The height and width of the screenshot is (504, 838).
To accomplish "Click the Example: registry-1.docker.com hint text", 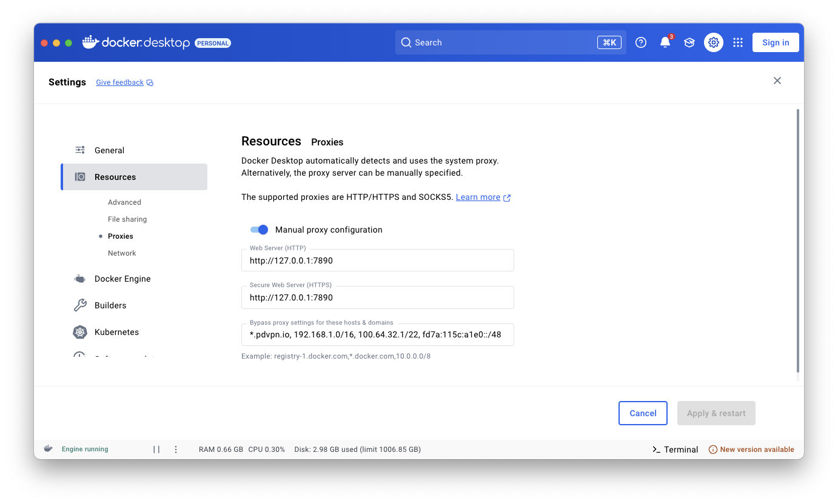I will pos(336,356).
